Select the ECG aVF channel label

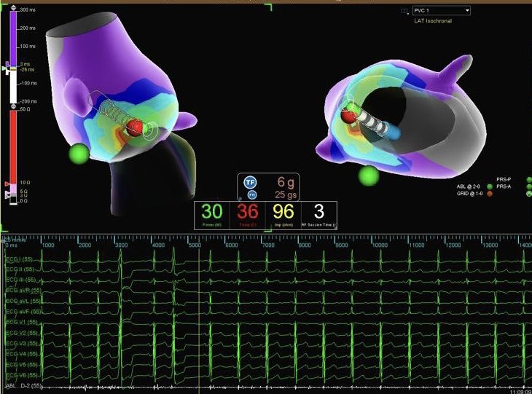click(x=23, y=312)
